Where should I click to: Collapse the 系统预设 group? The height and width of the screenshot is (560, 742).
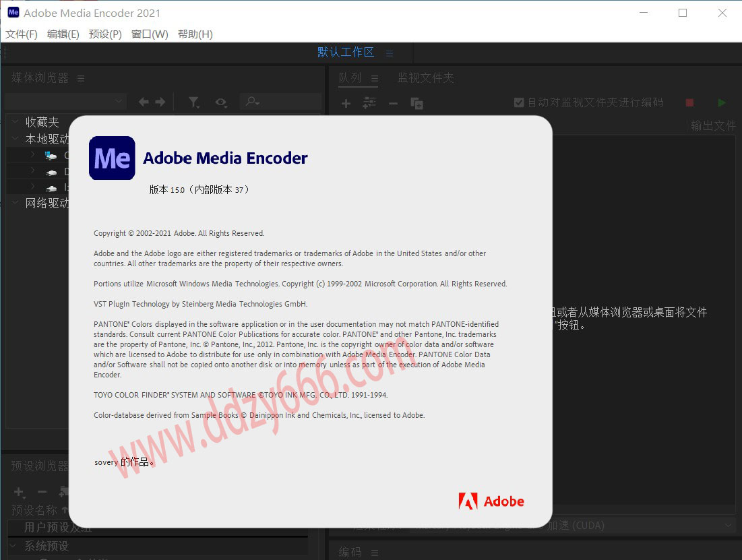pos(13,546)
